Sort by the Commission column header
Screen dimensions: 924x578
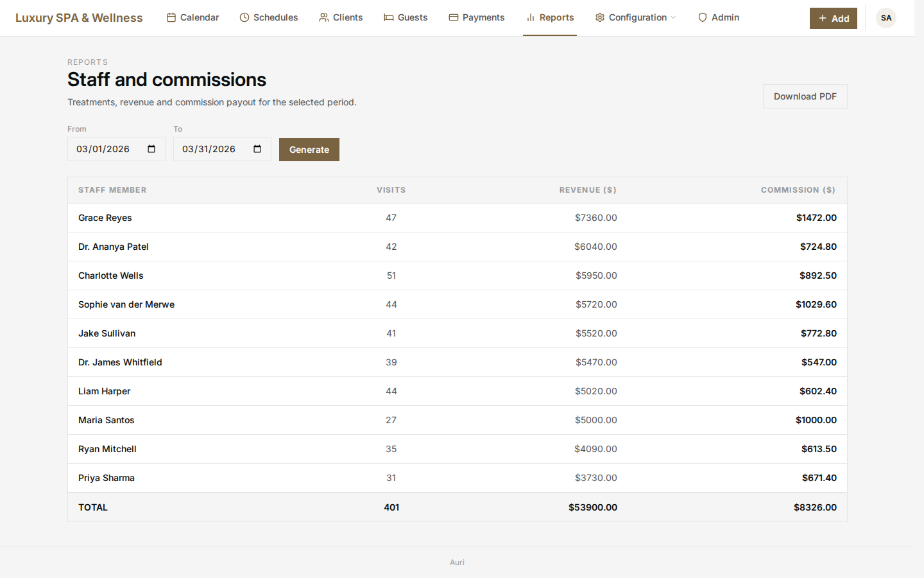(798, 190)
